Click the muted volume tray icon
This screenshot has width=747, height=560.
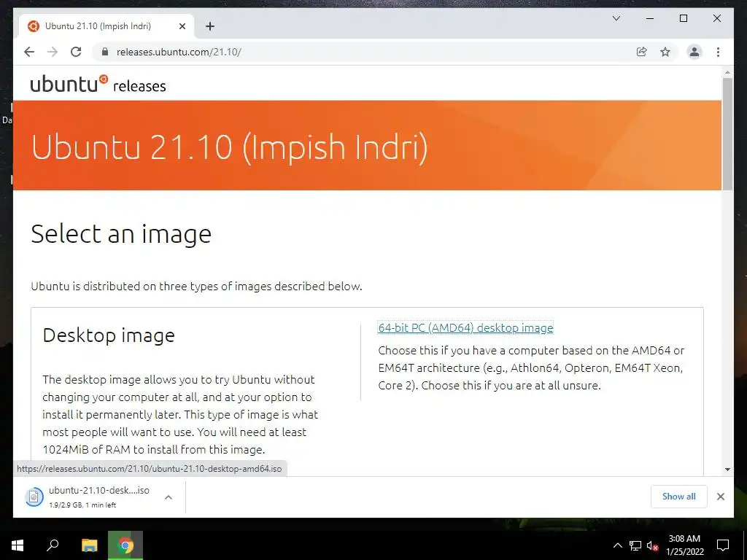(x=652, y=545)
